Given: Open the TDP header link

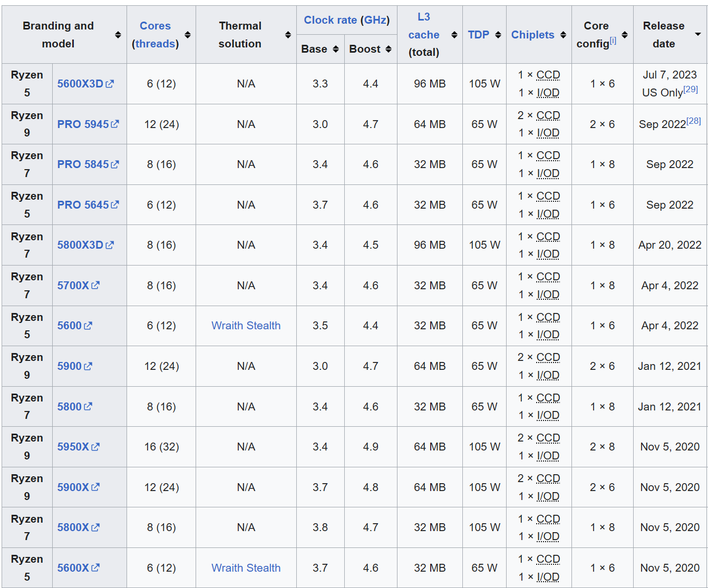Looking at the screenshot, I should click(x=479, y=35).
